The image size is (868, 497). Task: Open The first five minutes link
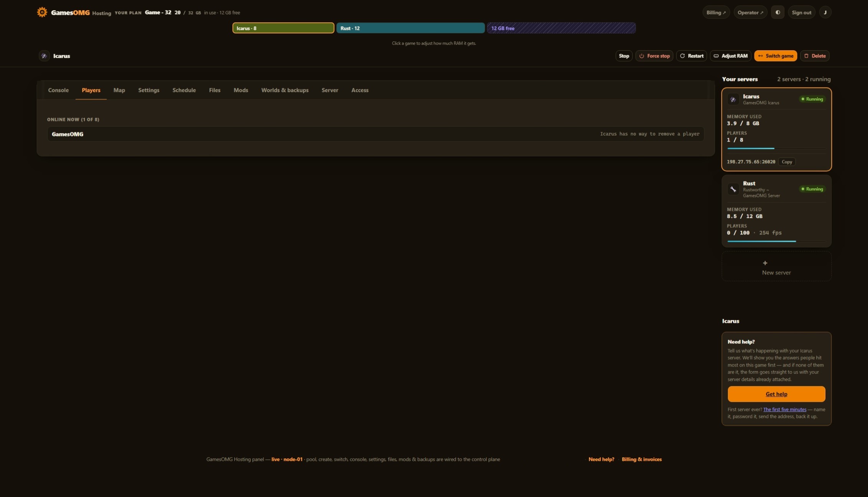784,410
